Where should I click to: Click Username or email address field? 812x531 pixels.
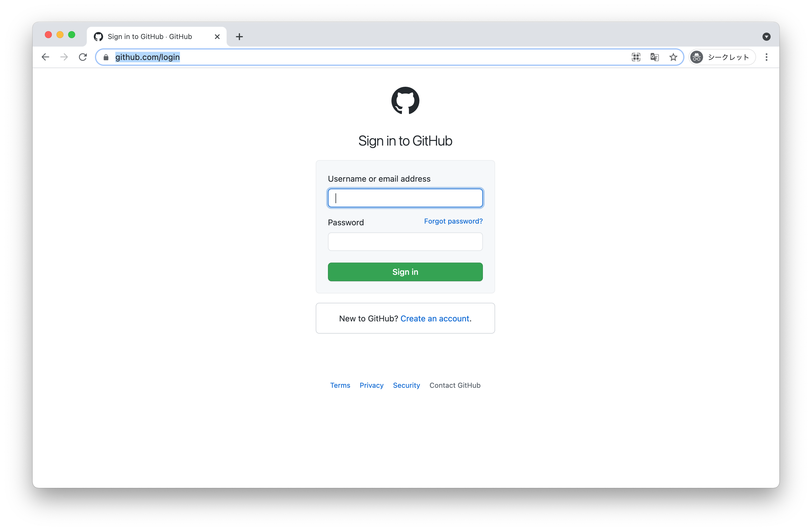pyautogui.click(x=405, y=198)
